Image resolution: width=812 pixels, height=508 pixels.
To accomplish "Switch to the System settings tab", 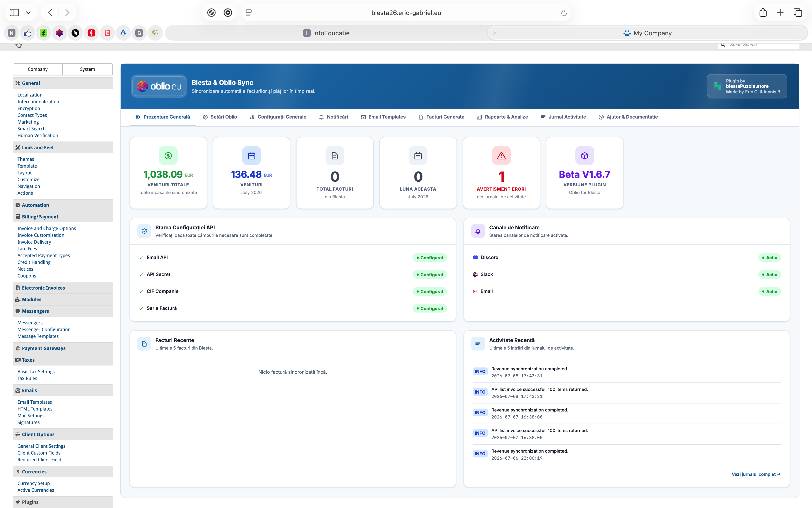I will tap(87, 69).
